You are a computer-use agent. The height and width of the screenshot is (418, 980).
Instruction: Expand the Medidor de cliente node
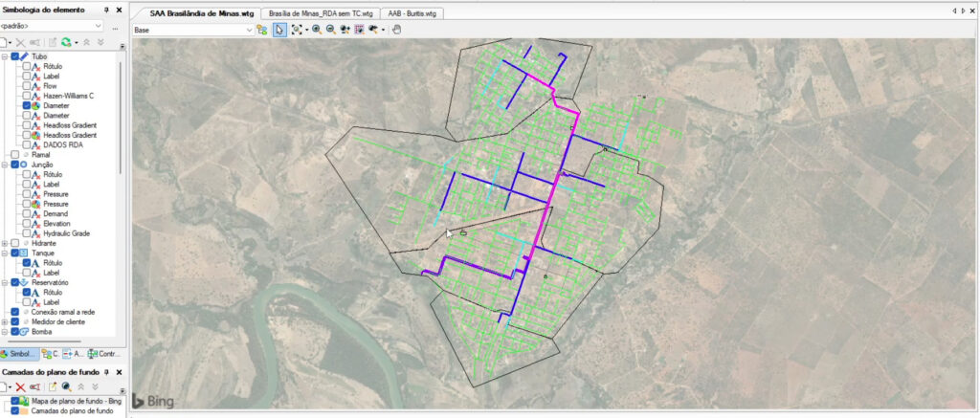(5, 321)
